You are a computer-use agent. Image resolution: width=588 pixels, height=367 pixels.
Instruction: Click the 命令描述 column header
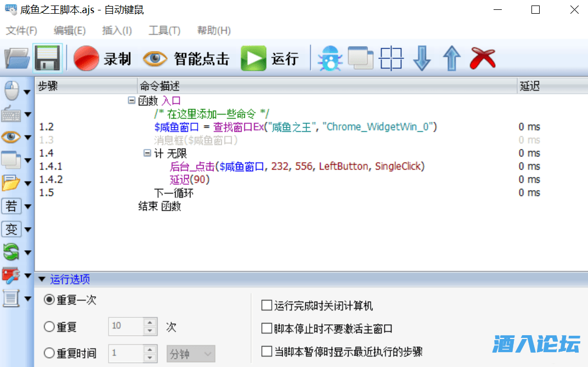[327, 86]
